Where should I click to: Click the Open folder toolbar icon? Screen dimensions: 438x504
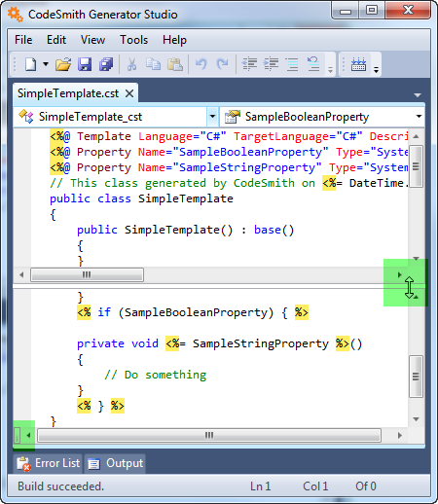click(x=63, y=64)
